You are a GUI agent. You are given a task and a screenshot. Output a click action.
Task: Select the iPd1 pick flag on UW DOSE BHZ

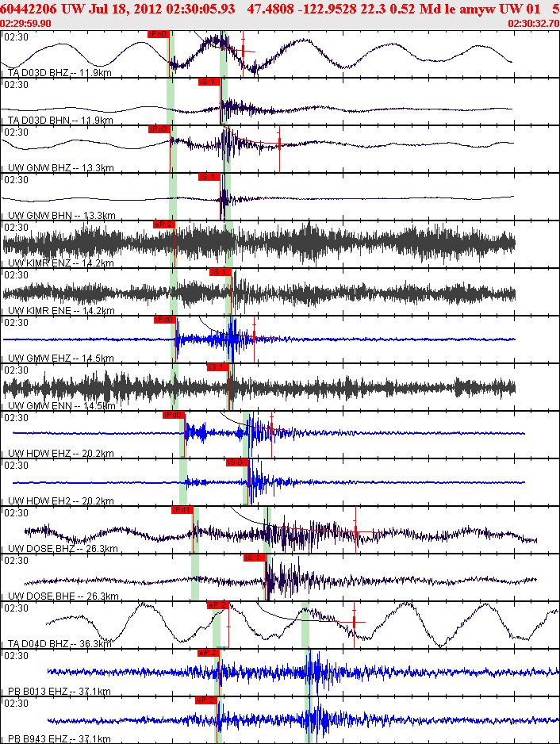coord(182,510)
